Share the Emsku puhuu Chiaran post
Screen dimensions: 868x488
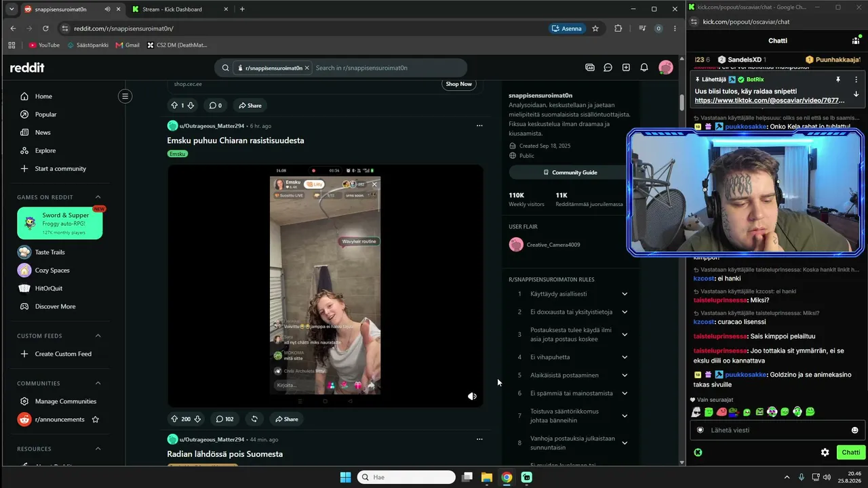[x=286, y=419]
